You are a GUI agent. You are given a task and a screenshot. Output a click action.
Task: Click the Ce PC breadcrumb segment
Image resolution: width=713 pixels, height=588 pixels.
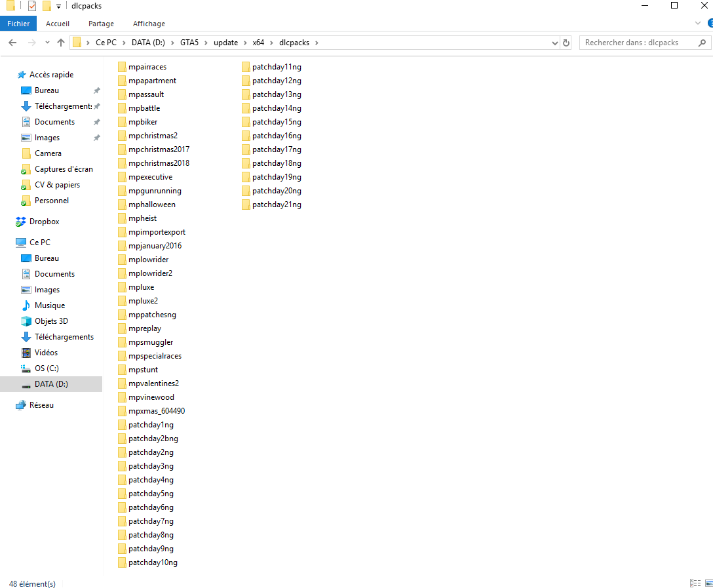click(x=106, y=43)
